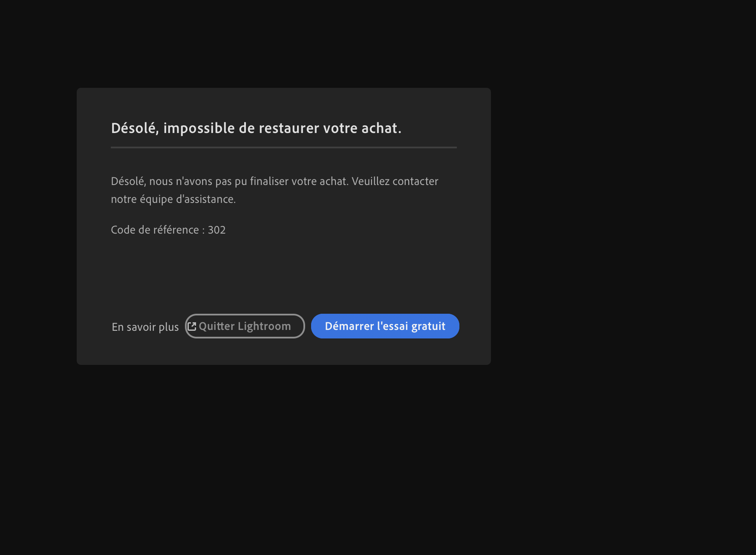Click the text "Code de référence : 302"
The image size is (756, 555).
pos(168,230)
